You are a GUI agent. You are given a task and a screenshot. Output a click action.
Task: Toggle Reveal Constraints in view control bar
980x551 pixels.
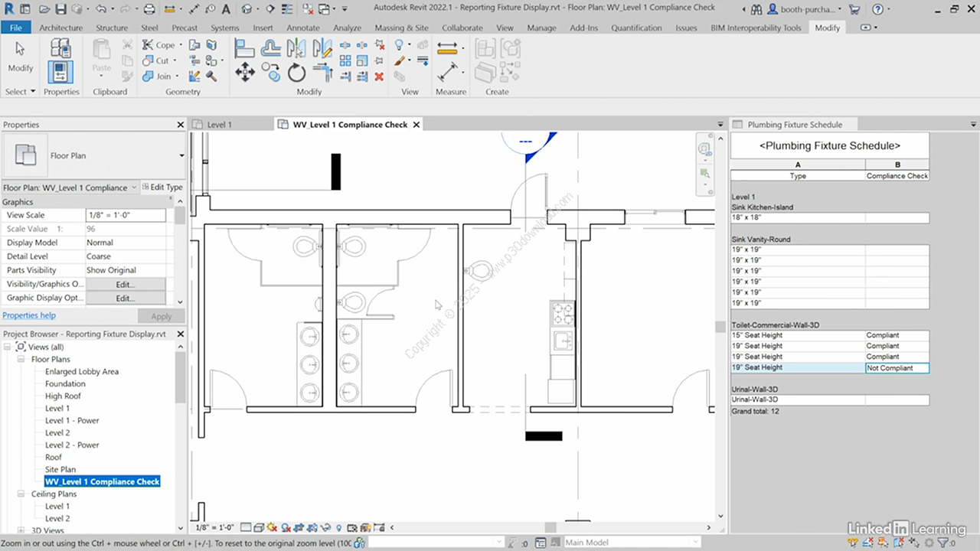(380, 527)
